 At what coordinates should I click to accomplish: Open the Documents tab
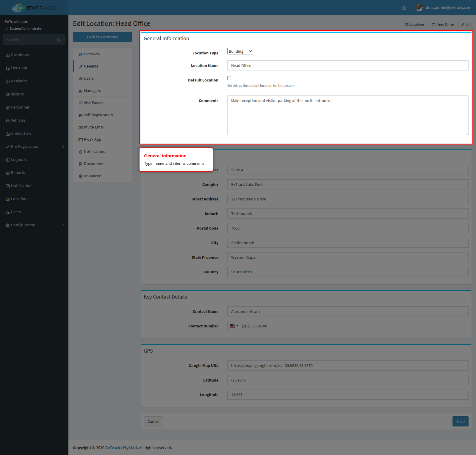click(x=102, y=164)
